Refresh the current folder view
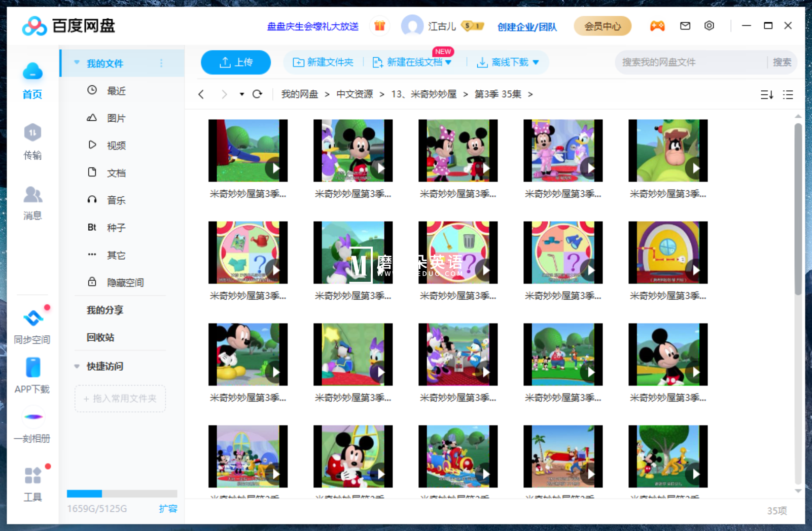Image resolution: width=812 pixels, height=531 pixels. point(258,94)
